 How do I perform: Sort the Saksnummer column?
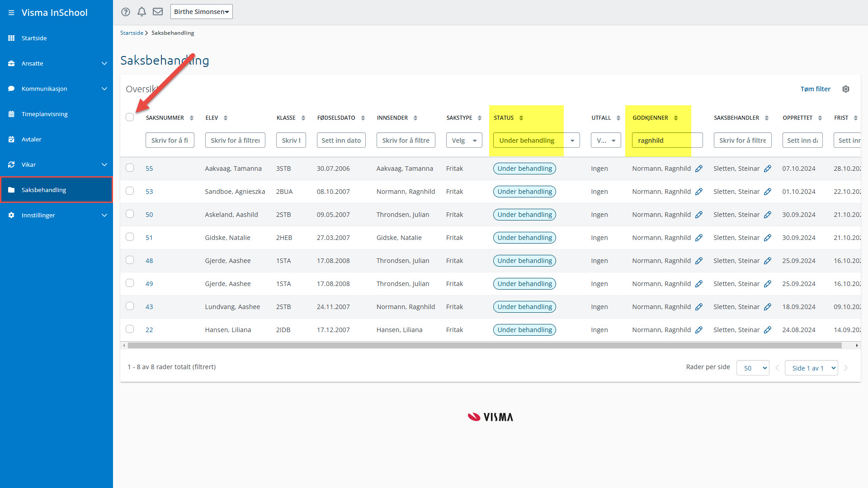[x=192, y=118]
